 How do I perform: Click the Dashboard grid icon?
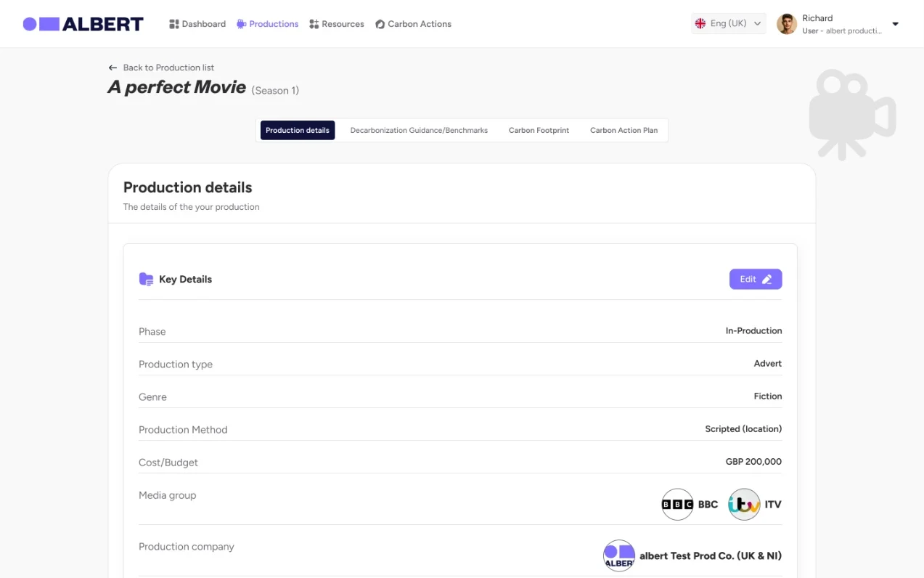point(174,24)
